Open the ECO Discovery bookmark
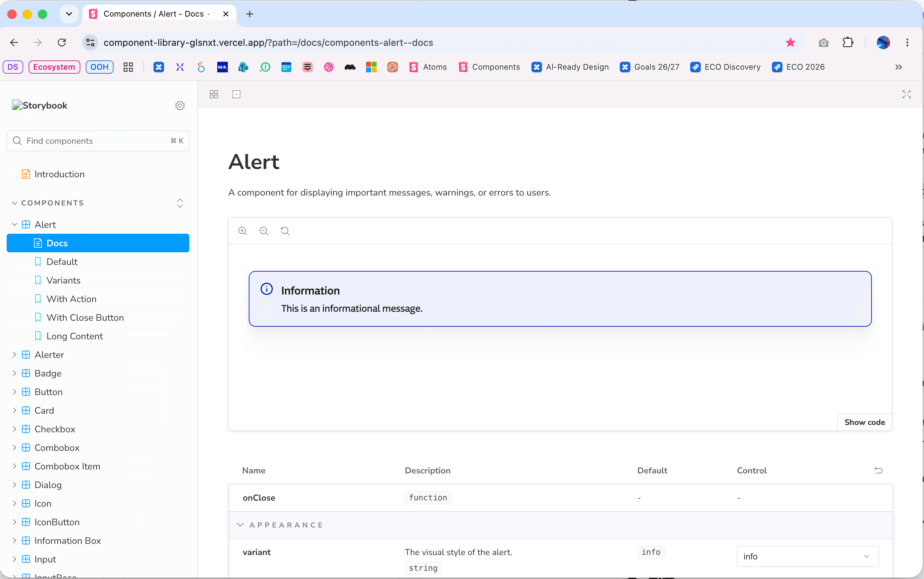Screen dimensions: 924x579 tap(725, 67)
